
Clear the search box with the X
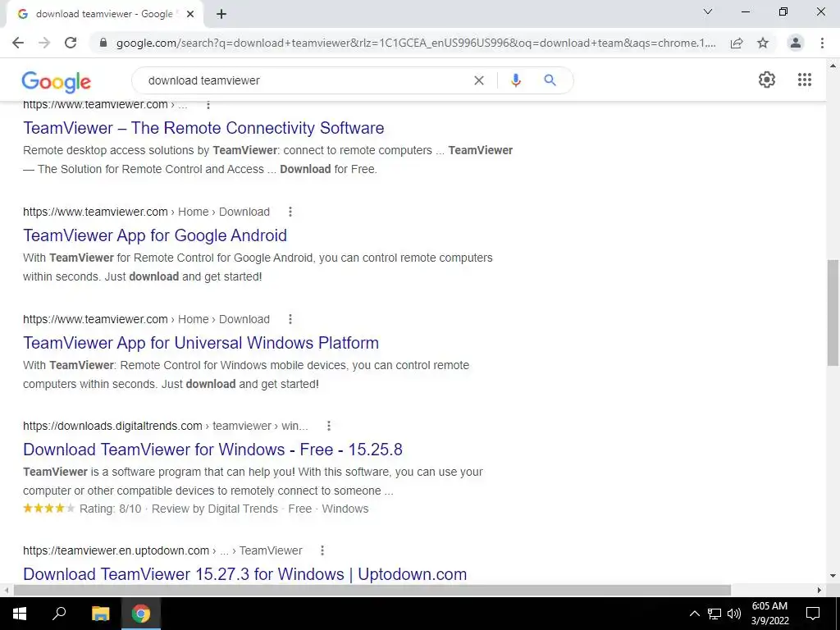[479, 80]
